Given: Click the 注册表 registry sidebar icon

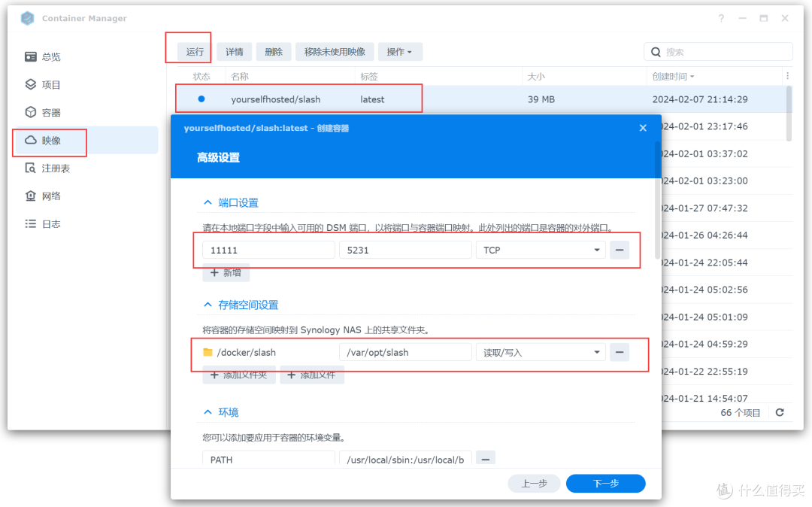Looking at the screenshot, I should (30, 168).
